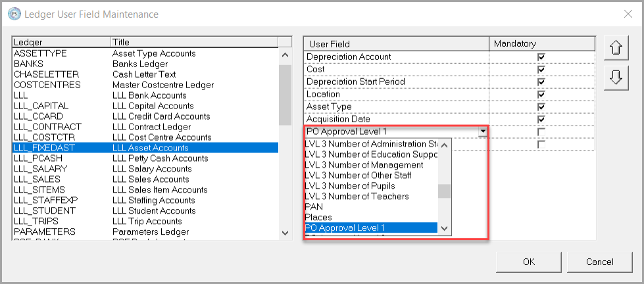Screen dimensions: 644x284
Task: Open the PO Approval Level 1 dropdown arrow
Action: [483, 131]
